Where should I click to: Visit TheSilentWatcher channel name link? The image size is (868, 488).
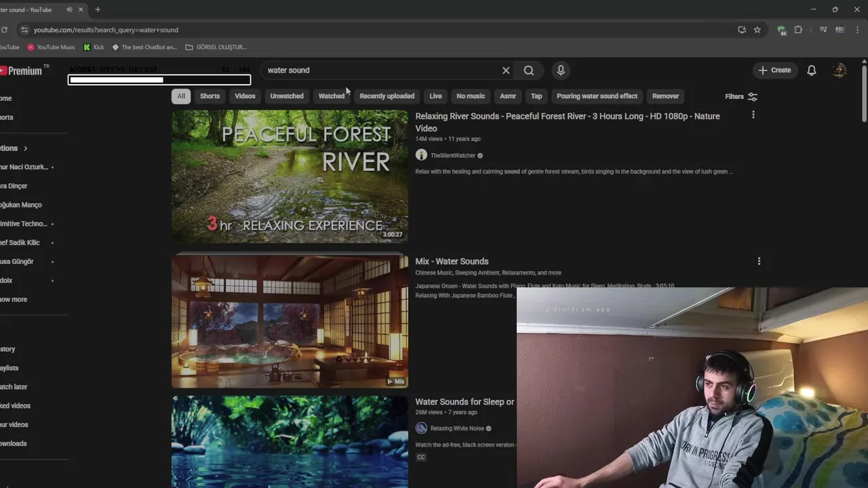pyautogui.click(x=453, y=156)
